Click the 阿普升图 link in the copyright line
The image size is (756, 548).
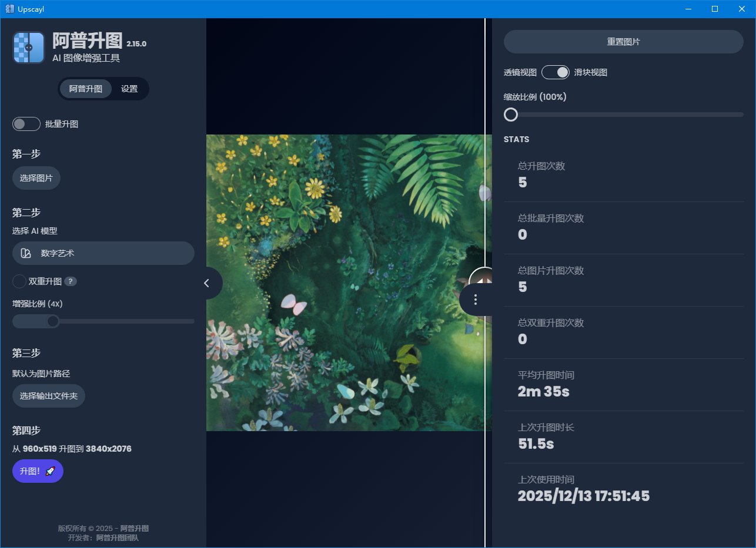135,529
